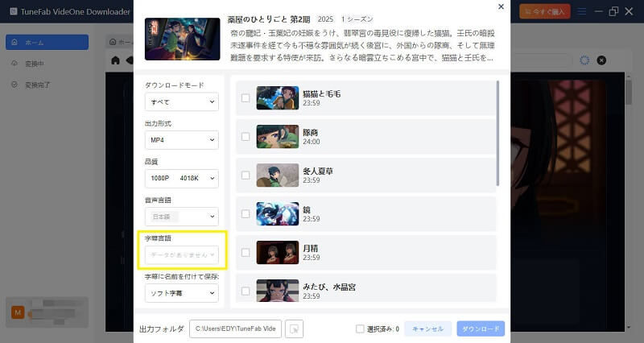Open the 字幕言語 dropdown

click(x=182, y=254)
